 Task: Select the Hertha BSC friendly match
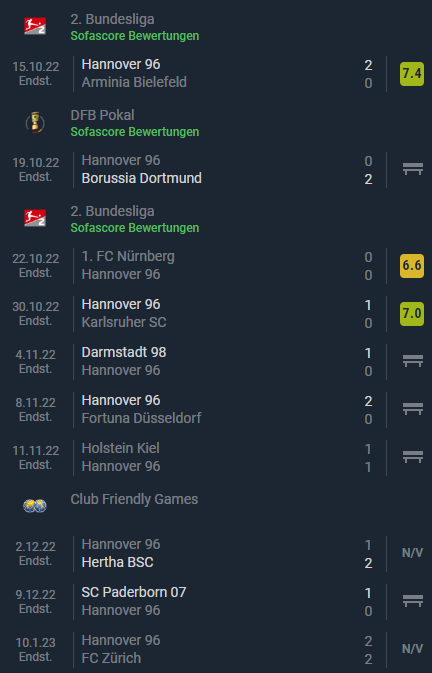click(216, 553)
